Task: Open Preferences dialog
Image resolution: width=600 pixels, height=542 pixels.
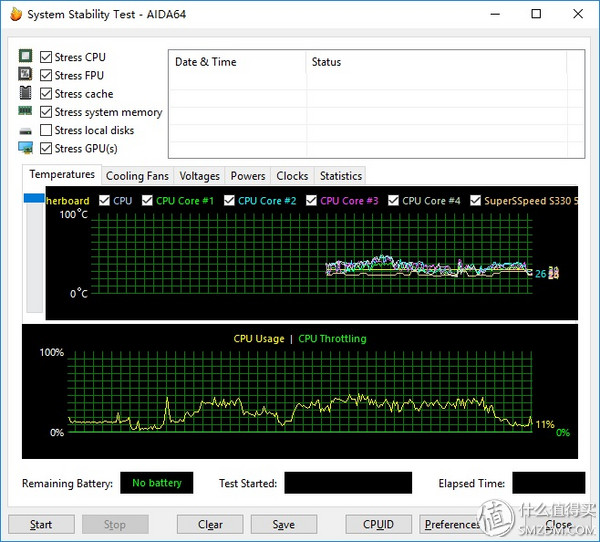Action: (452, 524)
